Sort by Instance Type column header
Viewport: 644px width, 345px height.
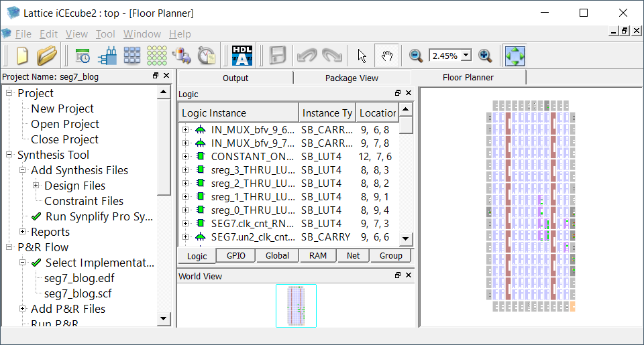click(327, 113)
